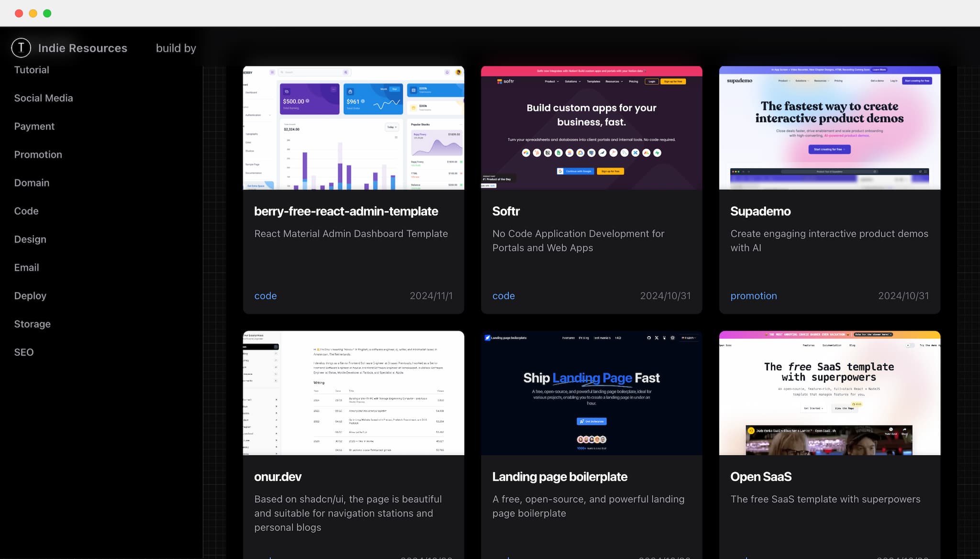Click the Open SaaS card title

(760, 477)
